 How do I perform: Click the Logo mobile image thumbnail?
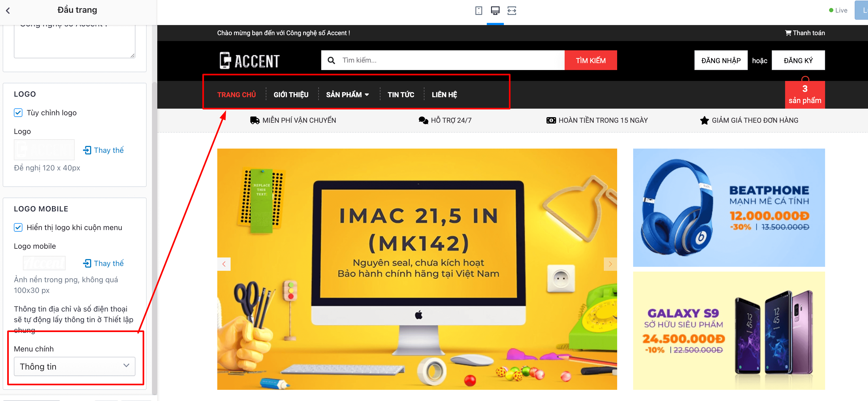tap(44, 263)
